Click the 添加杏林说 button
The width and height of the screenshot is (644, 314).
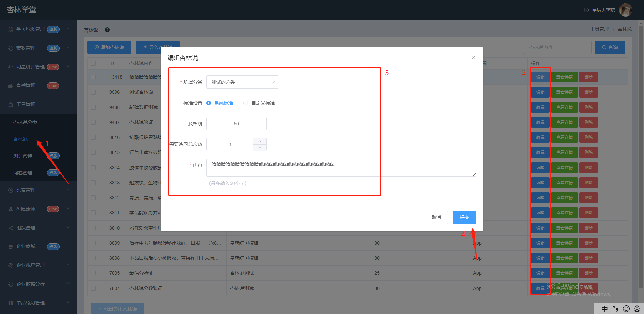109,47
